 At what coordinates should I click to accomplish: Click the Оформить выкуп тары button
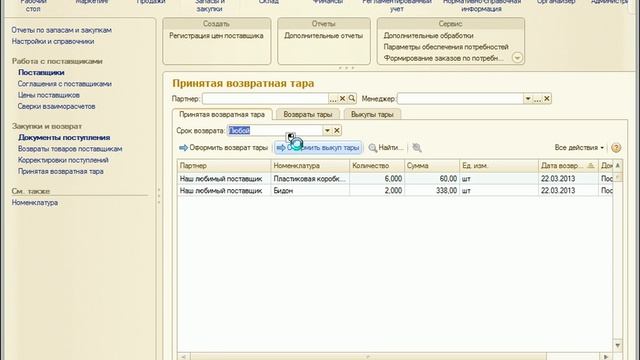318,148
